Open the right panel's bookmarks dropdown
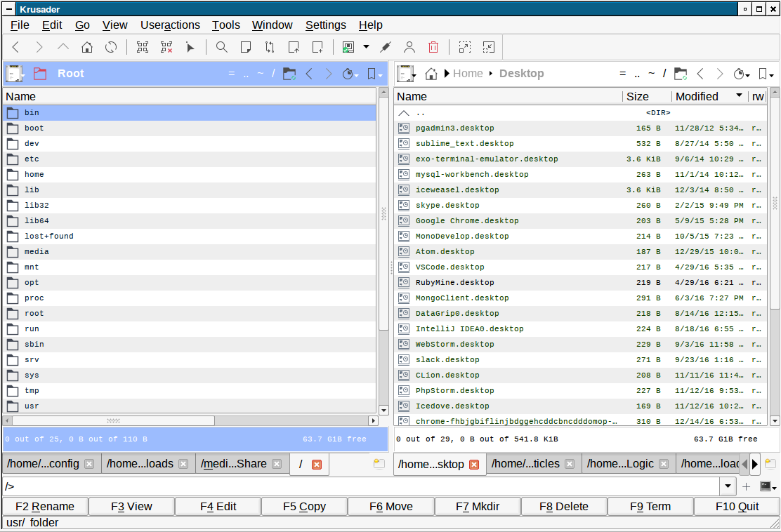This screenshot has width=781, height=532. pyautogui.click(x=766, y=74)
